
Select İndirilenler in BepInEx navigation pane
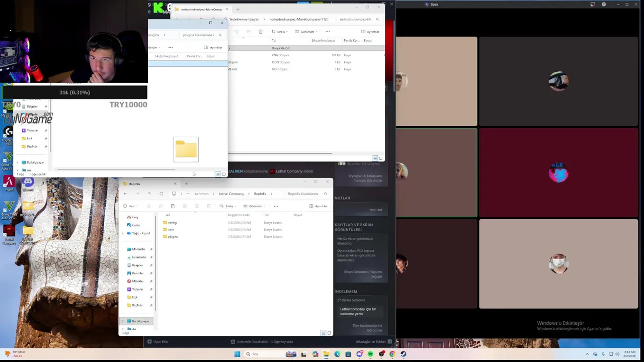point(136,257)
